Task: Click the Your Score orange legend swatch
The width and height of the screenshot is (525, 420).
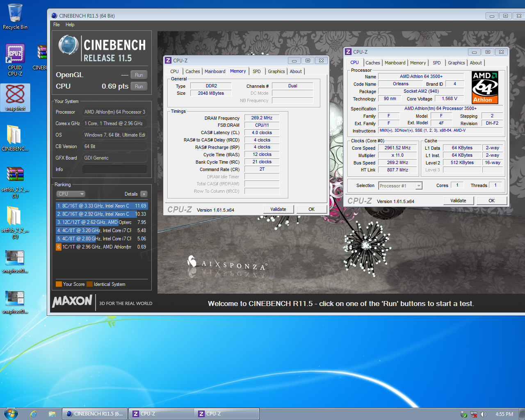Action: click(x=59, y=284)
